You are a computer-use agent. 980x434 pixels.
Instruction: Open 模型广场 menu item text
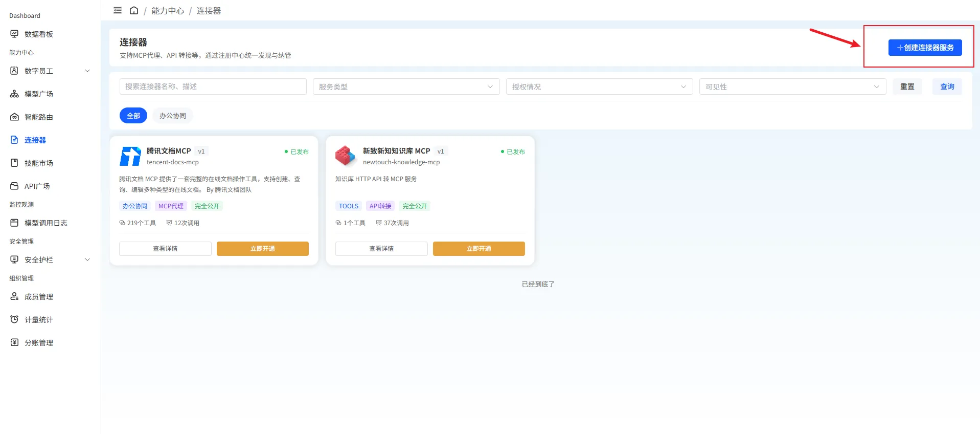click(x=39, y=94)
